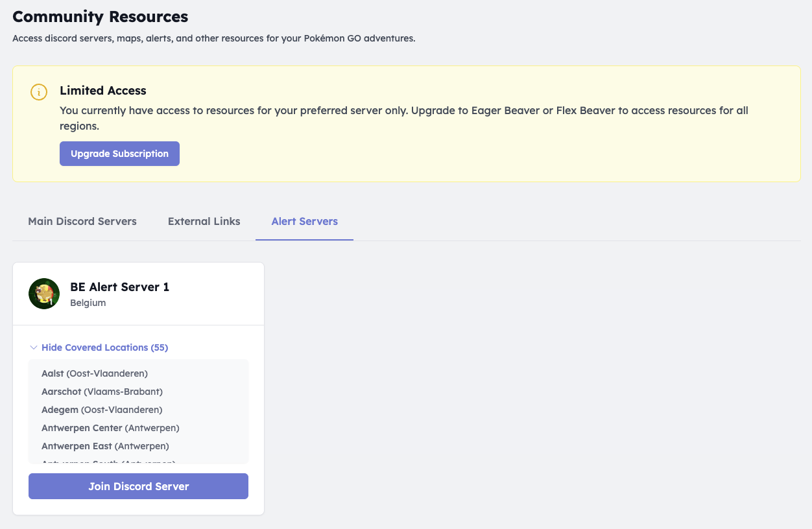Click partially visible Antwerpen South entry
This screenshot has height=529, width=812.
(108, 462)
